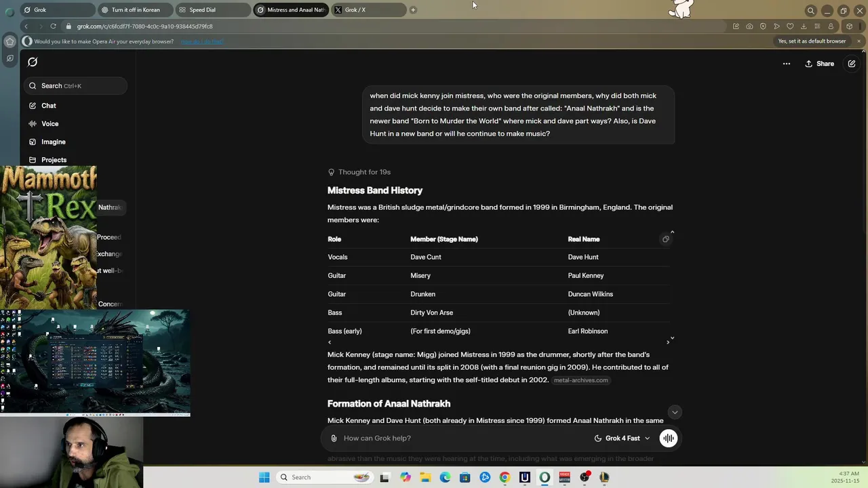Viewport: 868px width, 488px height.
Task: Open Google Chrome from the taskbar
Action: tap(505, 477)
